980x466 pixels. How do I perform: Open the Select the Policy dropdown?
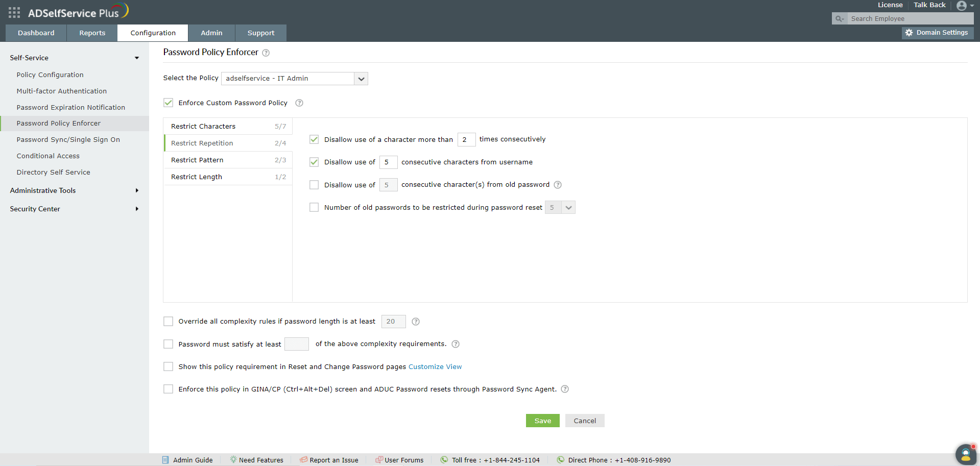(x=361, y=79)
